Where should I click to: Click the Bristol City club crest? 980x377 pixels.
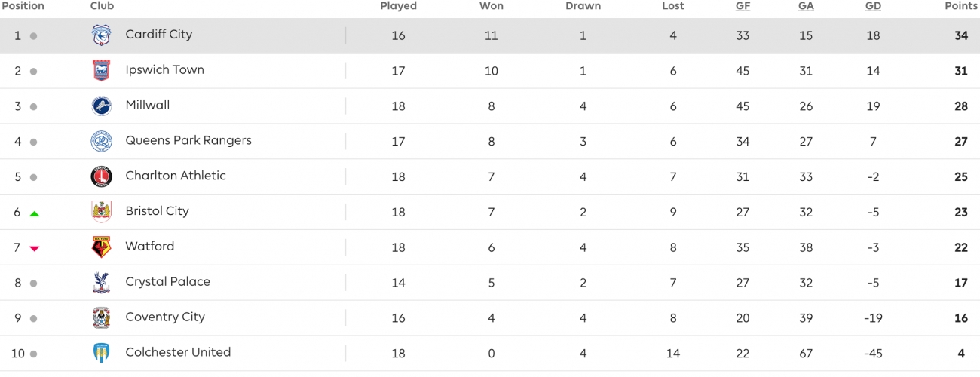(101, 212)
